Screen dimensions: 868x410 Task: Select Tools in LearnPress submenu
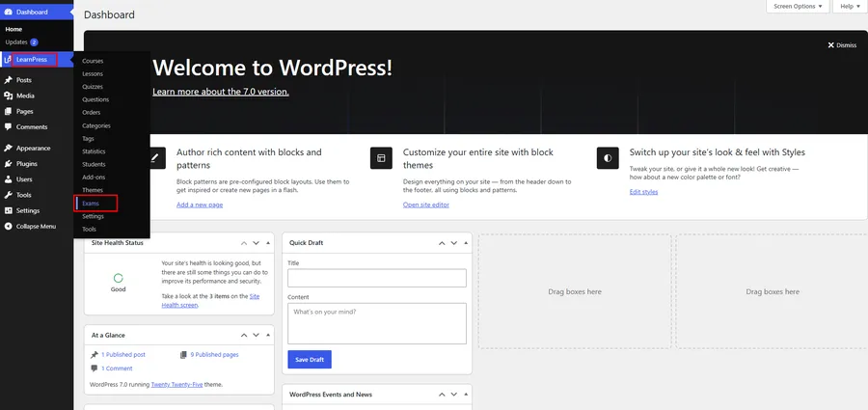tap(89, 229)
